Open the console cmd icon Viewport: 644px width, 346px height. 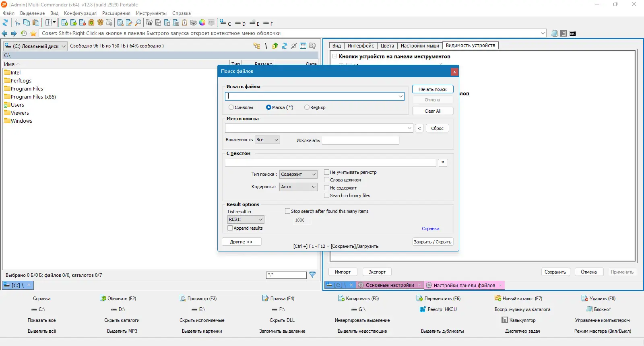click(x=573, y=33)
